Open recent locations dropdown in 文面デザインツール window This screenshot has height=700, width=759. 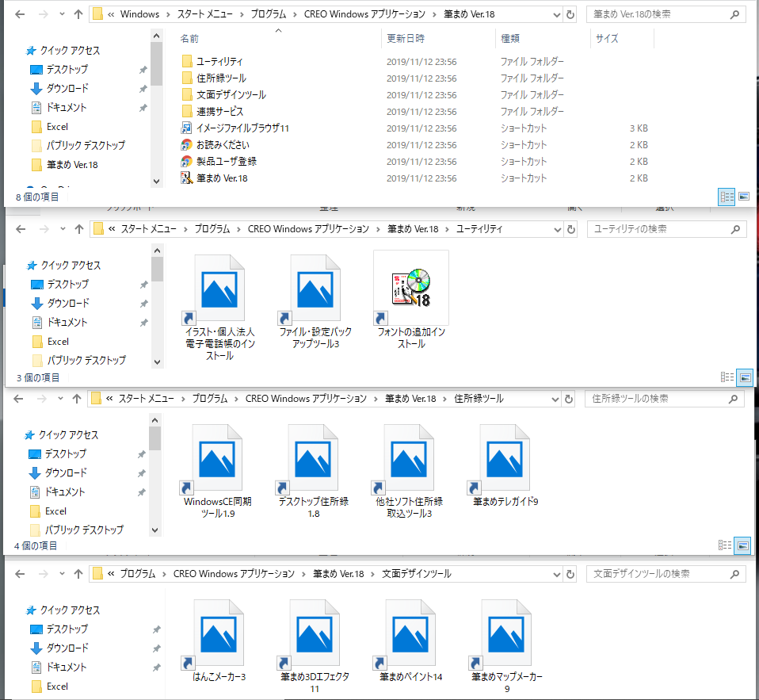(x=62, y=574)
